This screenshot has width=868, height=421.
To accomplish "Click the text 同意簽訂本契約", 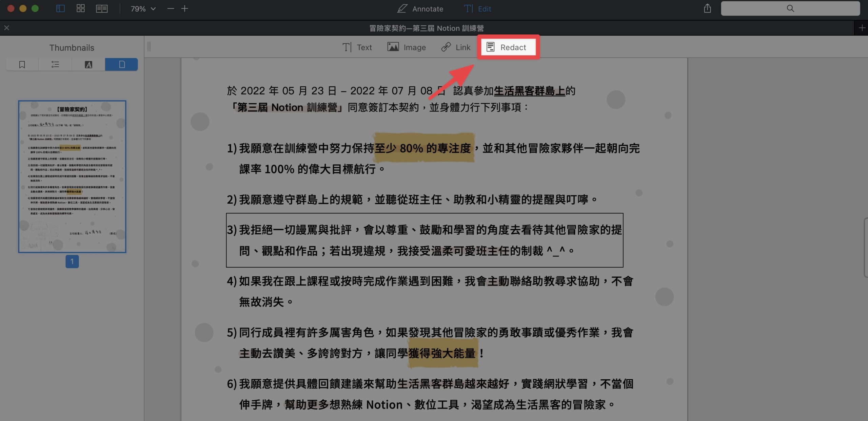I will click(383, 107).
